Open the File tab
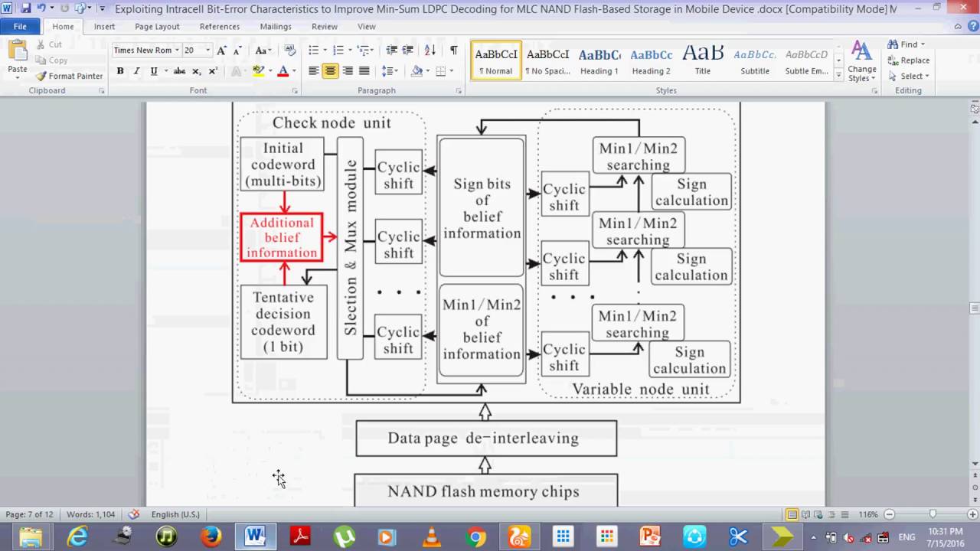 [x=20, y=27]
